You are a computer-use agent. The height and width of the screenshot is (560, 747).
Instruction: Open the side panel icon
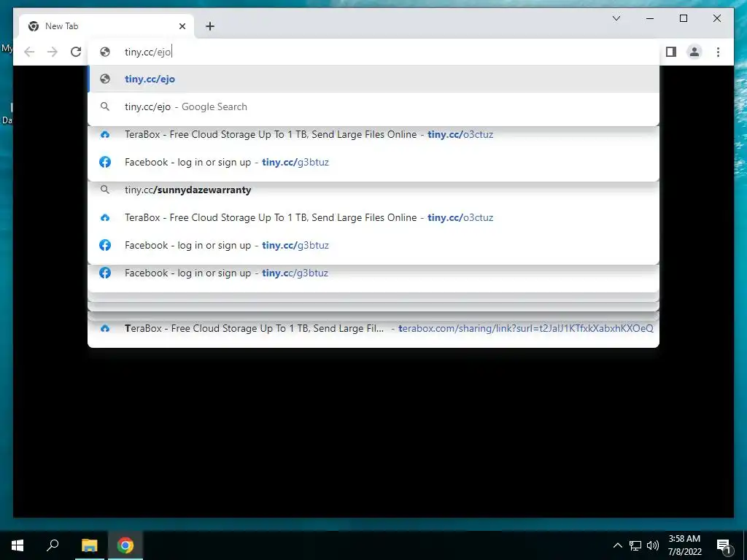coord(671,52)
